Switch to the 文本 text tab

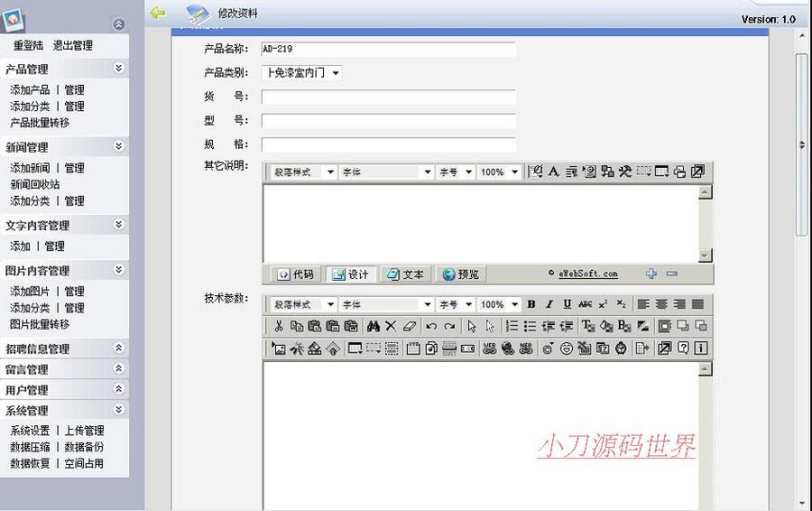pos(405,274)
